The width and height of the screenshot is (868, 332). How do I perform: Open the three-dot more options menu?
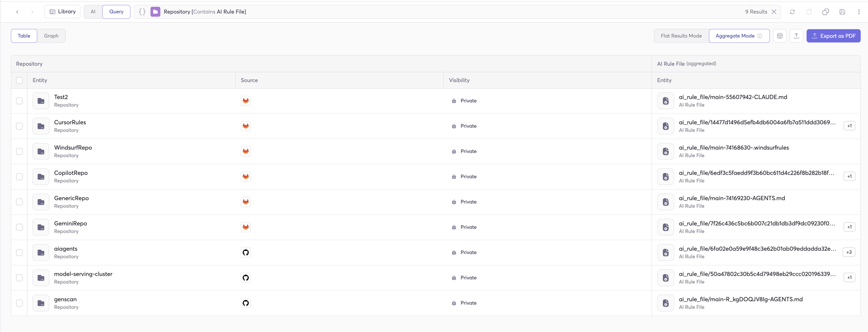tap(859, 12)
